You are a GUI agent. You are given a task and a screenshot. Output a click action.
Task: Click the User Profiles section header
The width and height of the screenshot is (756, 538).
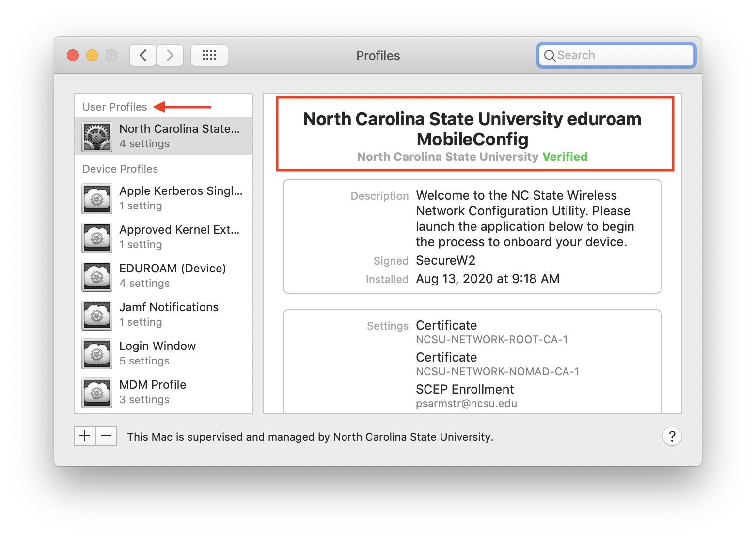coord(115,107)
